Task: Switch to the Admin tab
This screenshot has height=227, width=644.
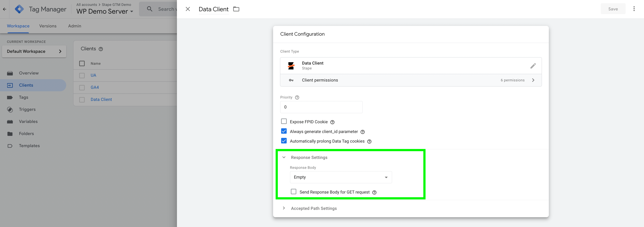Action: (x=74, y=26)
